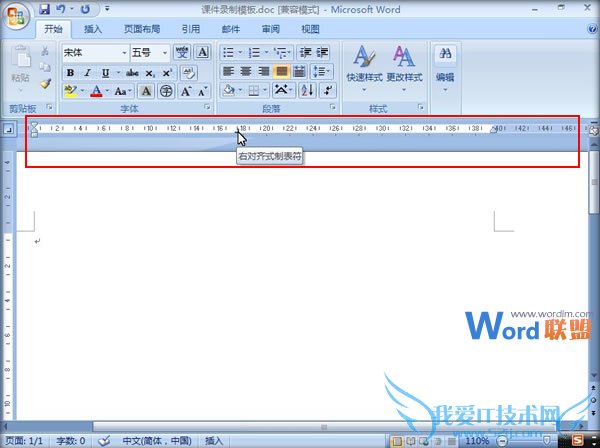This screenshot has width=600, height=448.
Task: Open the 字体 dialog launcher
Action: (207, 108)
